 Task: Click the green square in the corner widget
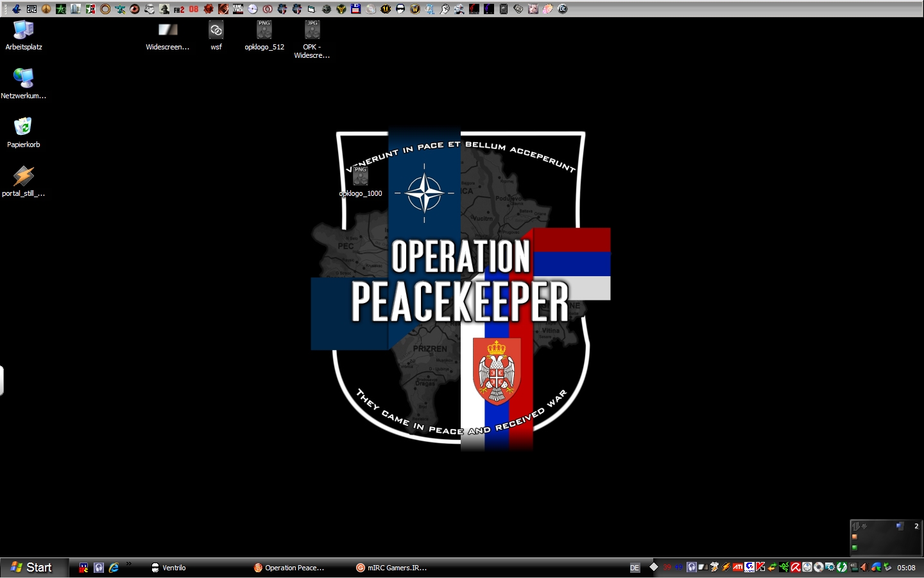pyautogui.click(x=854, y=548)
